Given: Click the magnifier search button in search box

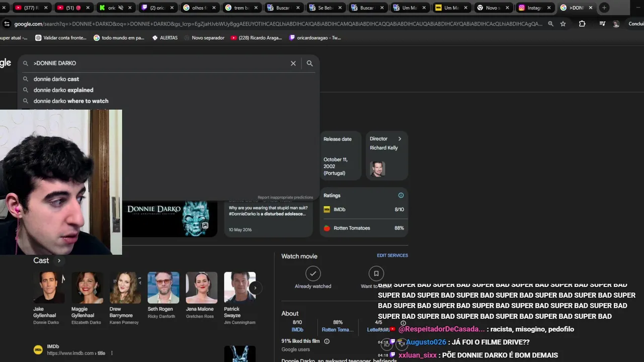Looking at the screenshot, I should coord(310,63).
